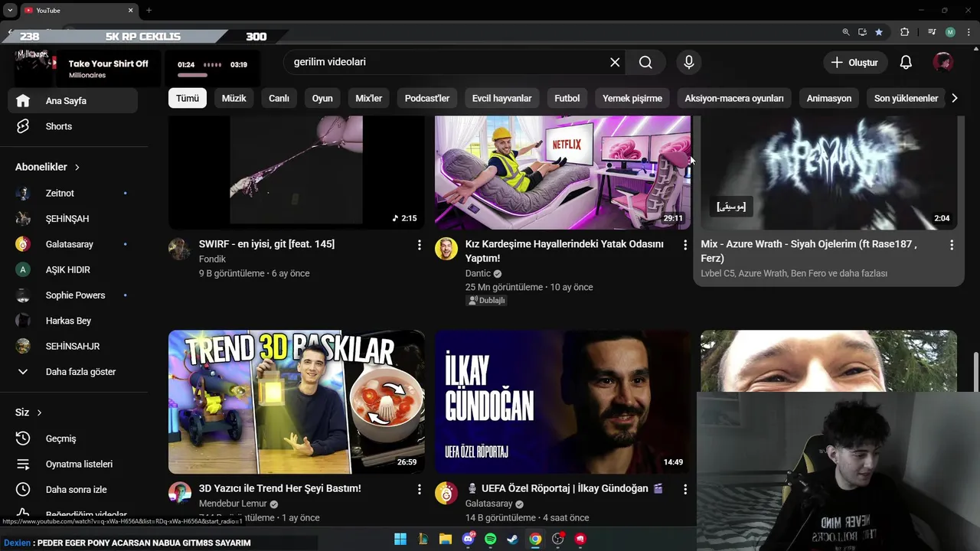Viewport: 980px width, 551px height.
Task: Open Galatasaray channel avatar under UEFA video
Action: click(446, 493)
